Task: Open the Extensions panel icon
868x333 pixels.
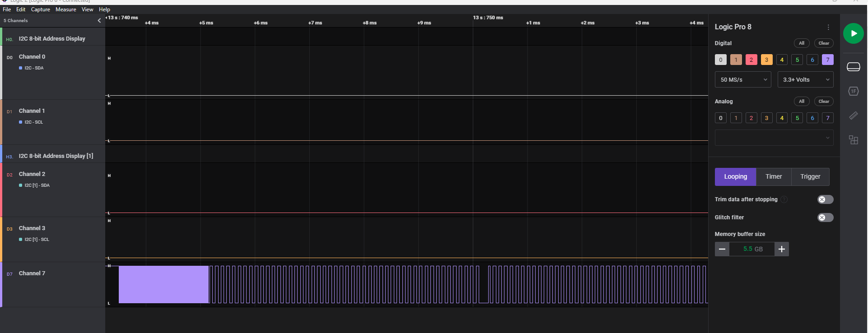Action: (x=853, y=140)
